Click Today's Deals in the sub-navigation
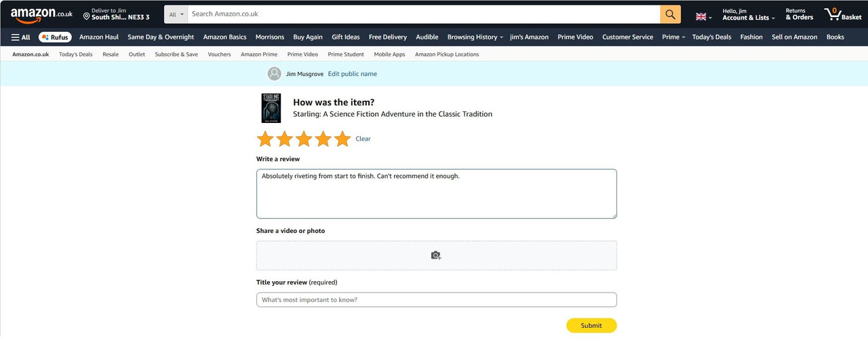Screen dimensions: 868x349 [x=76, y=54]
